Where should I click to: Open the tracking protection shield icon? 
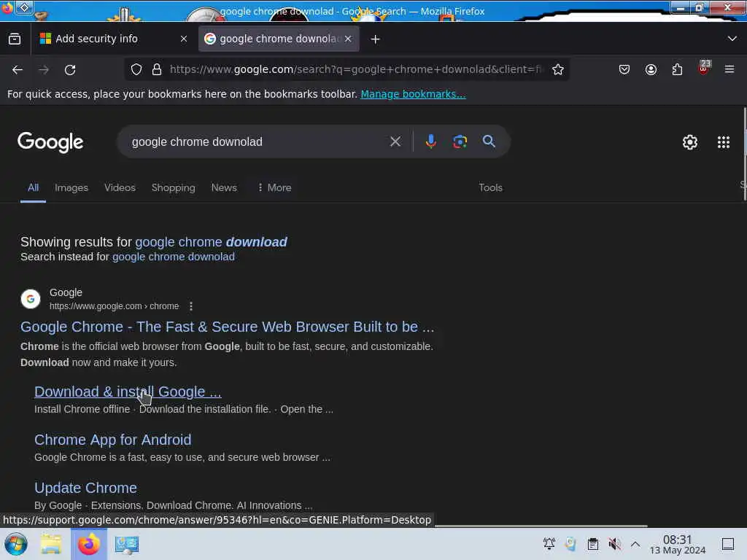[136, 69]
